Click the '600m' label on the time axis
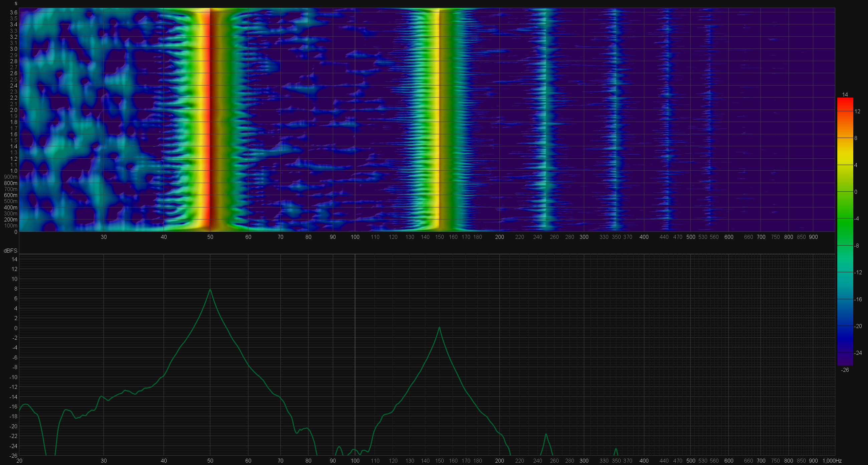Viewport: 868px width, 465px height. 11,195
